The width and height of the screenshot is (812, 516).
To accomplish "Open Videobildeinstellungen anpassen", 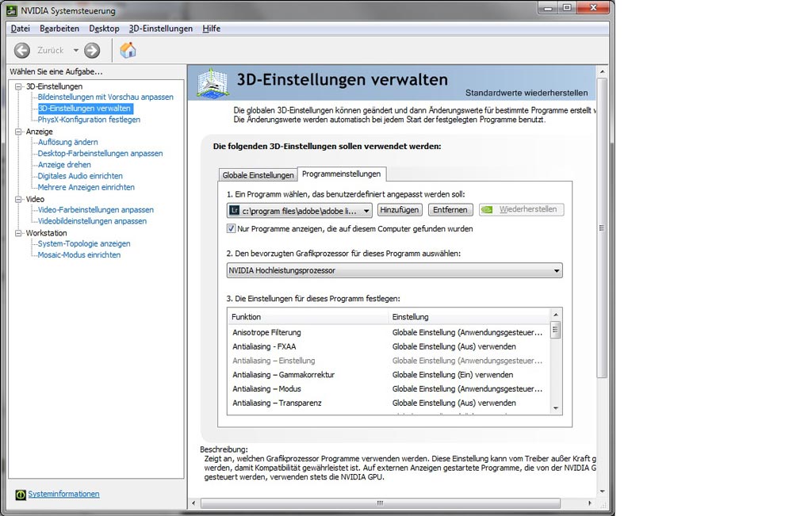I will coord(92,221).
